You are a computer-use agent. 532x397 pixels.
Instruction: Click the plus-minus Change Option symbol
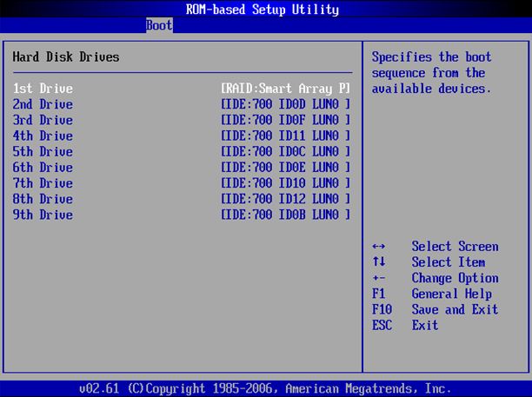tap(378, 278)
